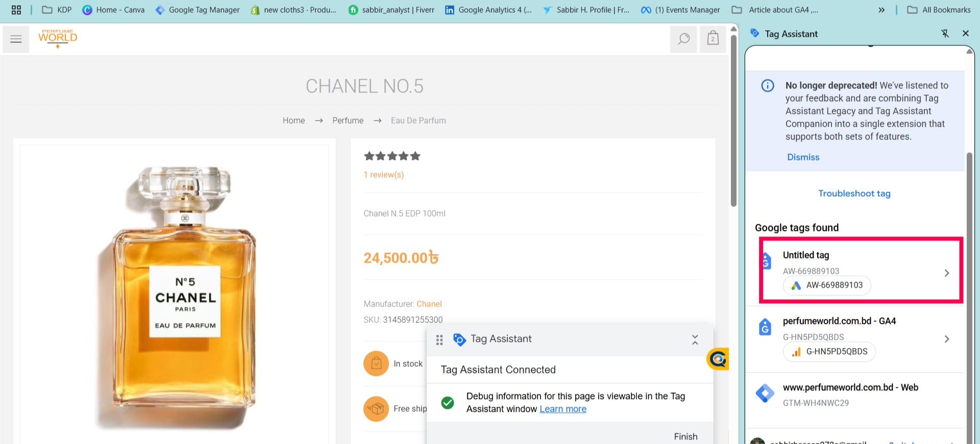The image size is (980, 444).
Task: Open the Learn more link
Action: pos(563,409)
